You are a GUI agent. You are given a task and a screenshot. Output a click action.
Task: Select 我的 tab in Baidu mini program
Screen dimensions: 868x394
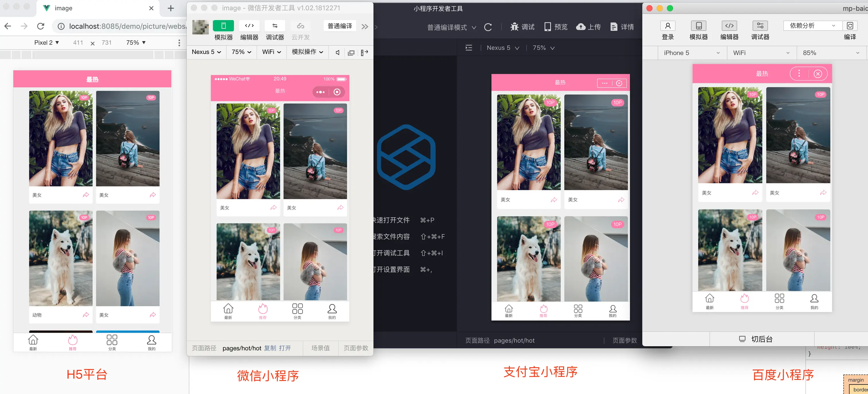(814, 301)
